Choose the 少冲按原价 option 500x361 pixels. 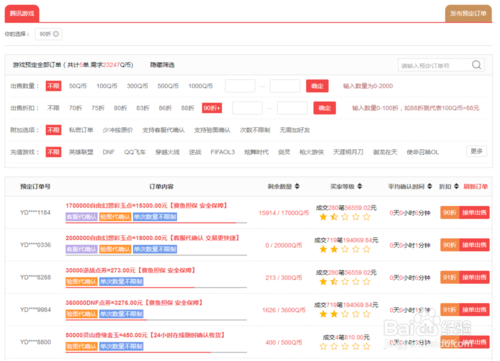click(117, 130)
